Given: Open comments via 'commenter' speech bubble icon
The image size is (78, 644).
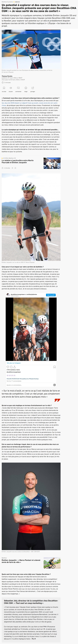Looking at the screenshot, I should tap(18, 88).
